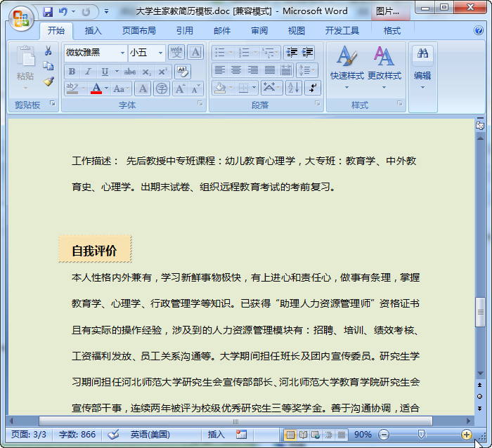
Task: Copy selection using copy icon
Action: 48,66
